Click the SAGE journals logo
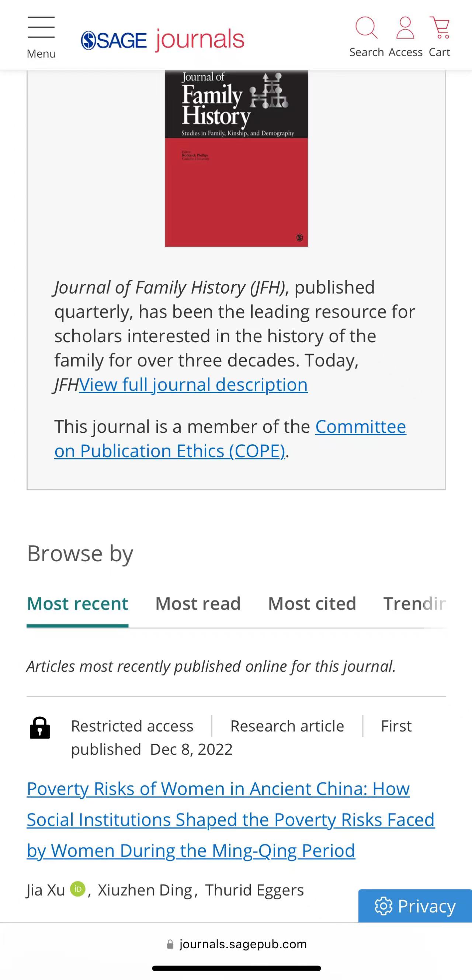 (x=162, y=40)
